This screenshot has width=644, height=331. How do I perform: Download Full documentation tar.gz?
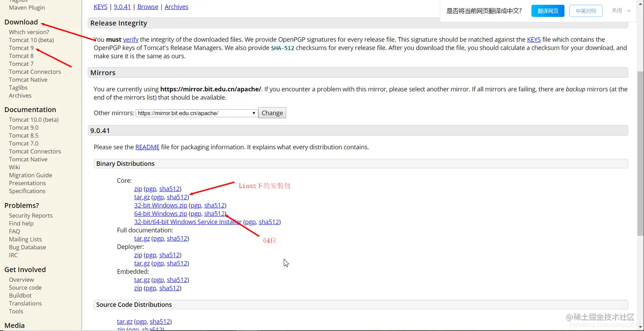point(142,238)
